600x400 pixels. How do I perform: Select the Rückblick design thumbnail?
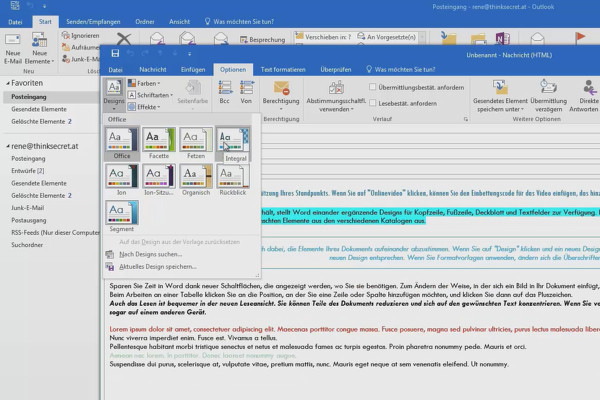coord(233,180)
